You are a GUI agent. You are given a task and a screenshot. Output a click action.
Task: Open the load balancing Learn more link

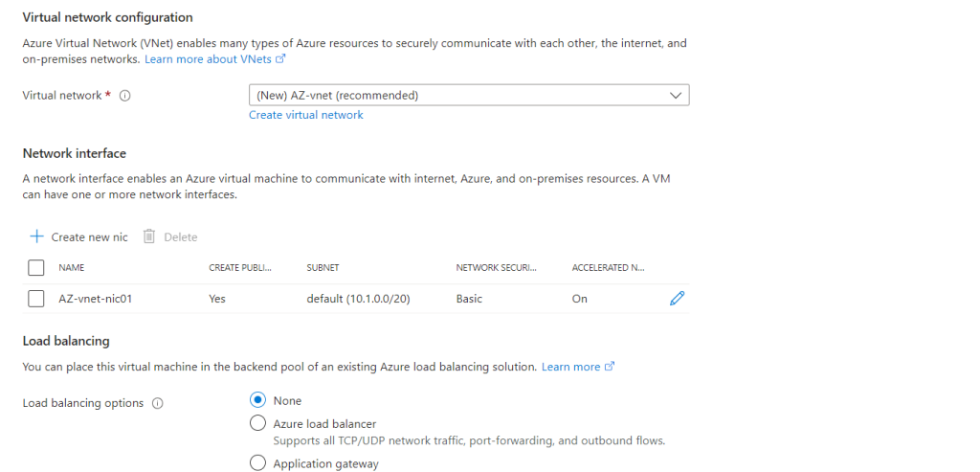(570, 367)
